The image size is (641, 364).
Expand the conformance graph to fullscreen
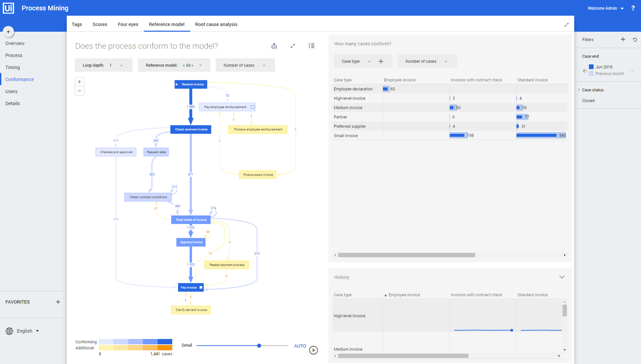293,46
